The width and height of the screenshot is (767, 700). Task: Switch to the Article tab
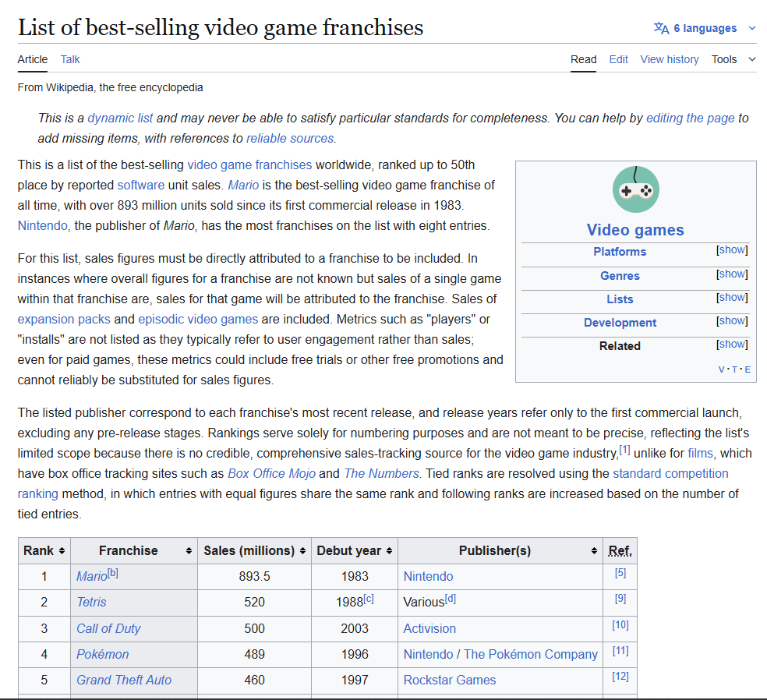point(33,60)
